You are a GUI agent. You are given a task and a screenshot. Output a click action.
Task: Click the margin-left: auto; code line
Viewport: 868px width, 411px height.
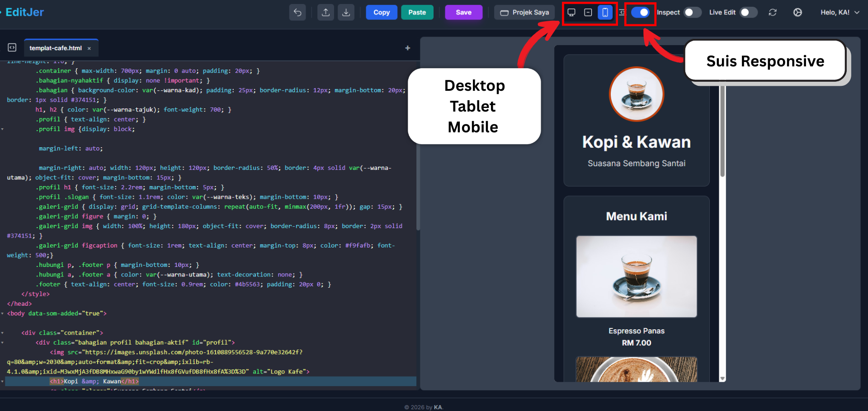pos(71,149)
